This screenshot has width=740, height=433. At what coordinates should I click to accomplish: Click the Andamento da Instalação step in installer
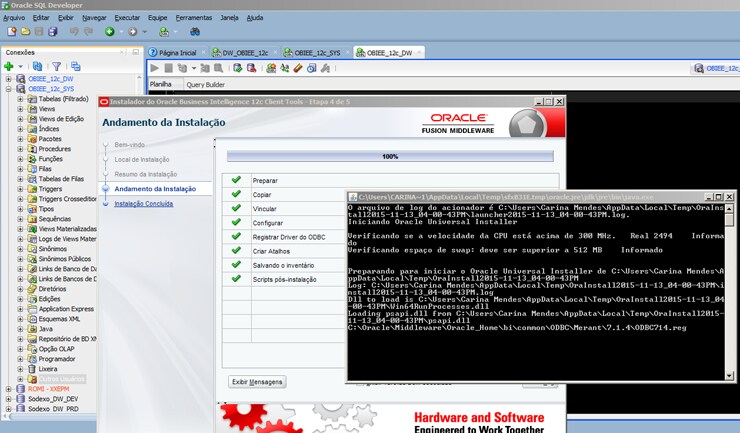tap(155, 189)
